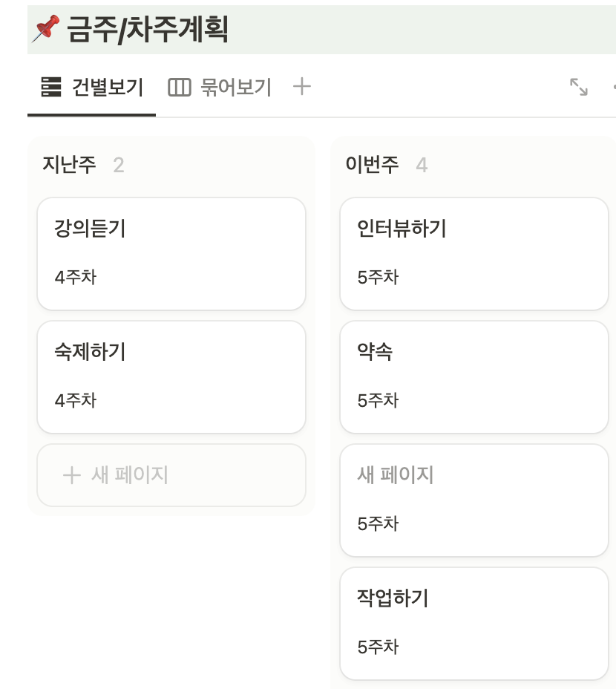Open the 강의듣기 card
This screenshot has height=689, width=616.
click(171, 252)
